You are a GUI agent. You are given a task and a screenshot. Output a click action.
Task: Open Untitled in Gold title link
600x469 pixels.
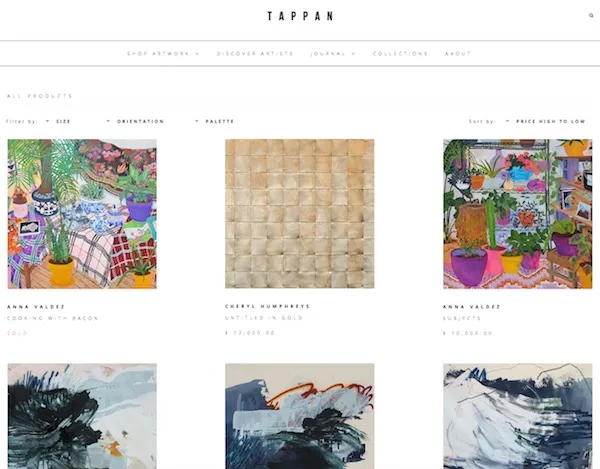point(264,318)
